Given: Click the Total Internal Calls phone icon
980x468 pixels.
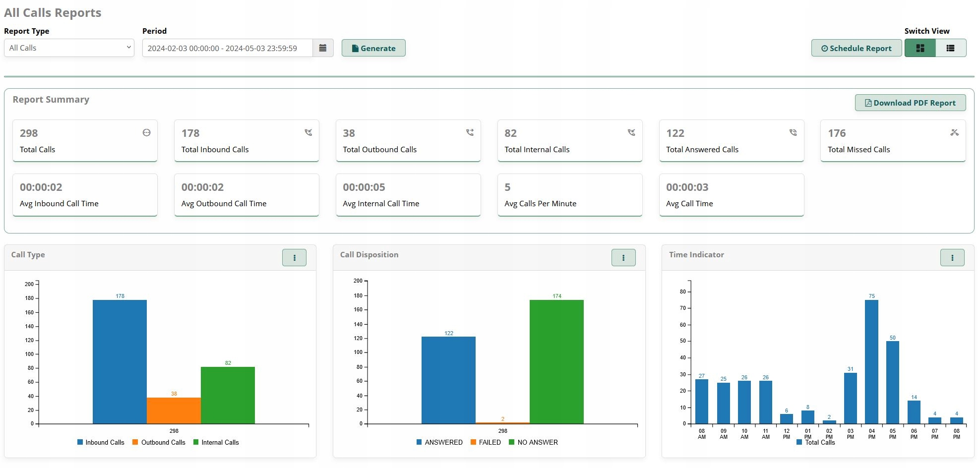Looking at the screenshot, I should pyautogui.click(x=631, y=133).
